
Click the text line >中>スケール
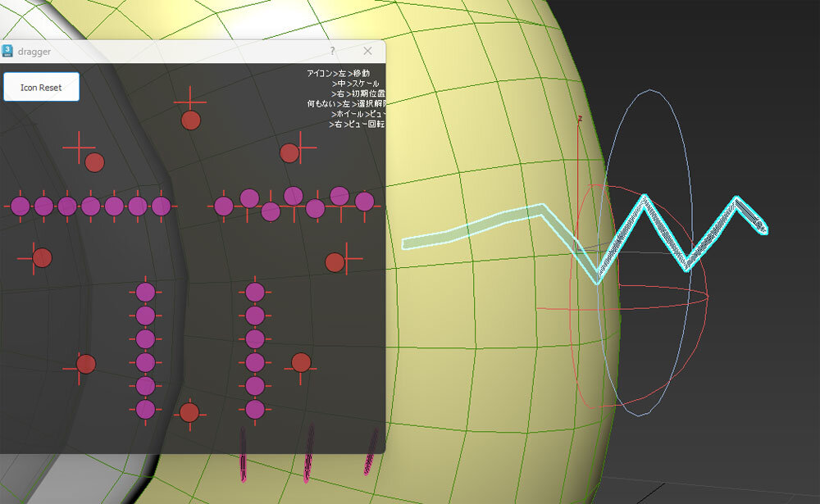(x=355, y=83)
